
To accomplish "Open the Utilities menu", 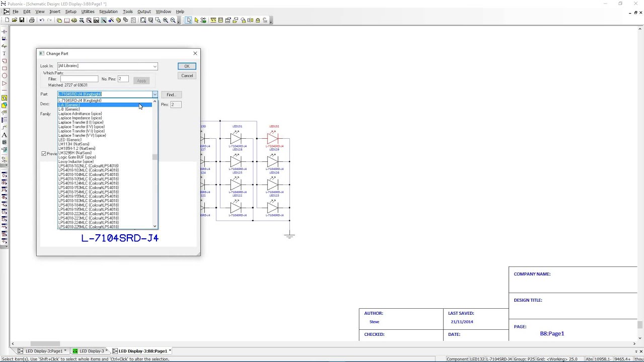I will coord(88,12).
